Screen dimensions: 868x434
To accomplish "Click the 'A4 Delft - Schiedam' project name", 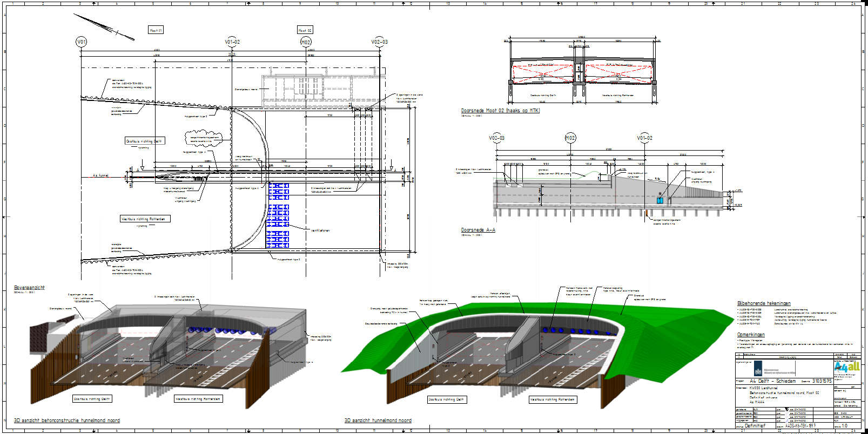I will (x=772, y=381).
